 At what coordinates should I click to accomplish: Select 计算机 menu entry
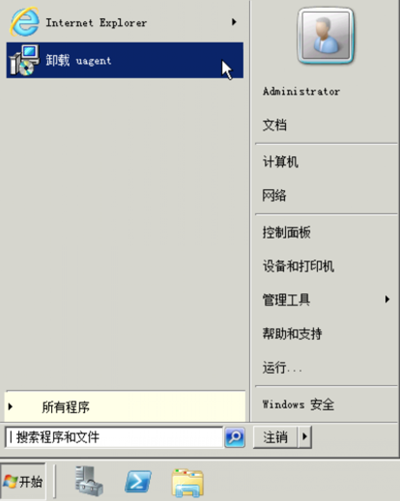tap(280, 162)
